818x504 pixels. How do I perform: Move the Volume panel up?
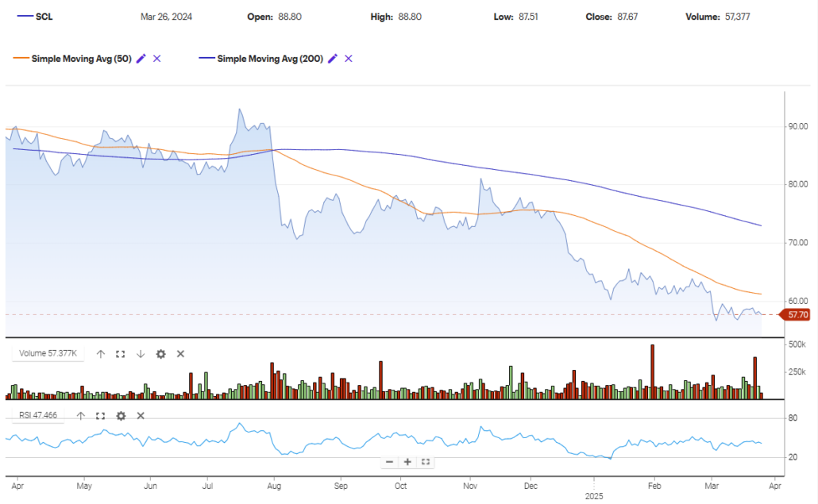point(101,354)
